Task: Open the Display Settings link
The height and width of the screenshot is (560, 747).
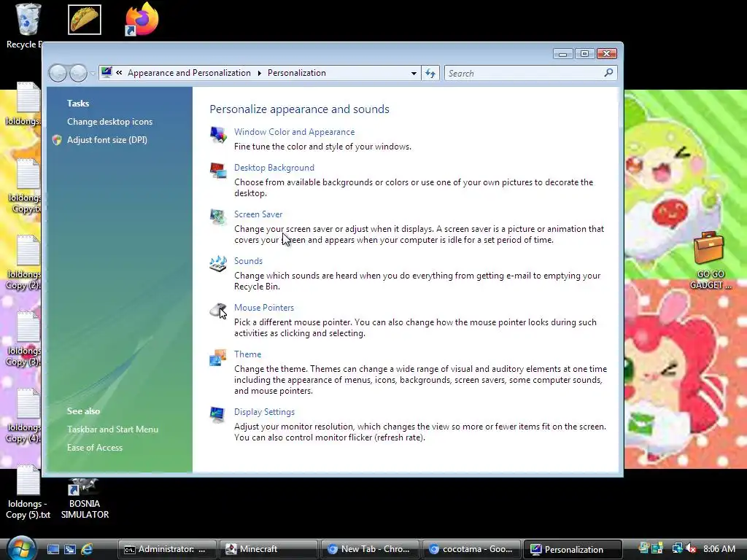Action: tap(264, 412)
